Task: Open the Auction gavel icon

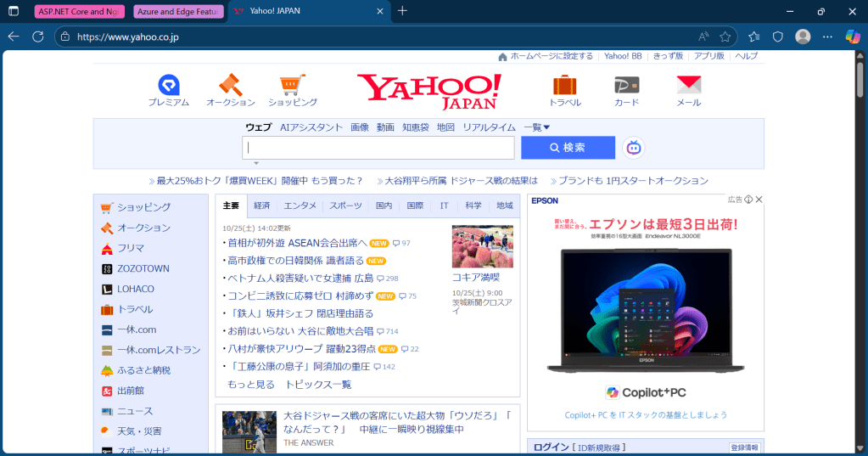Action: pos(230,85)
